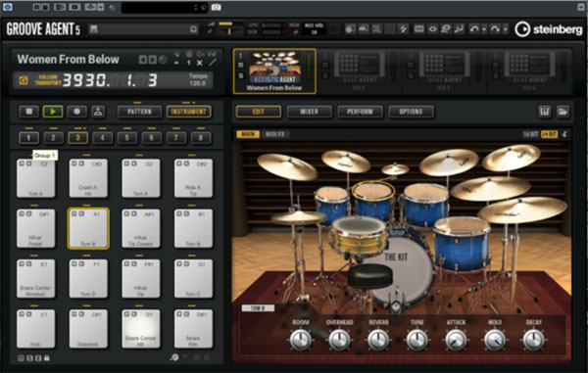The image size is (588, 373).
Task: Click the snare drum in the kit
Action: pyautogui.click(x=358, y=237)
